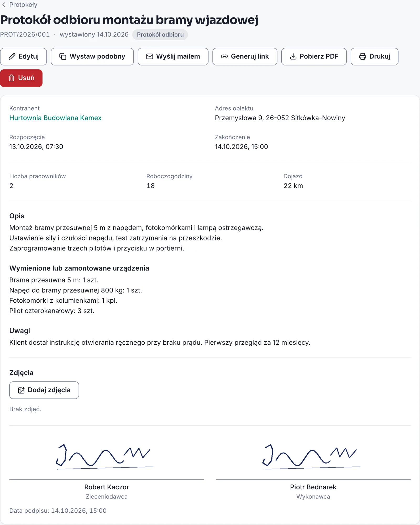This screenshot has height=525, width=420.
Task: Click the name Robert Kaczor under signature
Action: (x=107, y=487)
